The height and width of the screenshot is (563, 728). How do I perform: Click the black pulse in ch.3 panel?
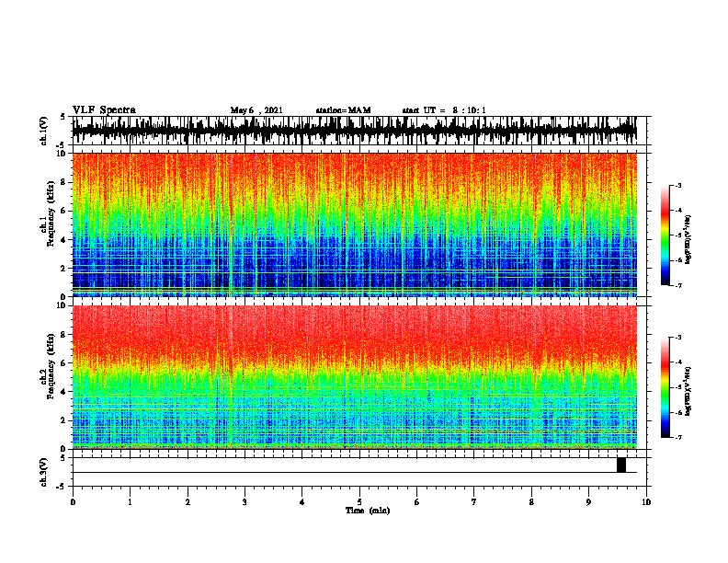621,465
